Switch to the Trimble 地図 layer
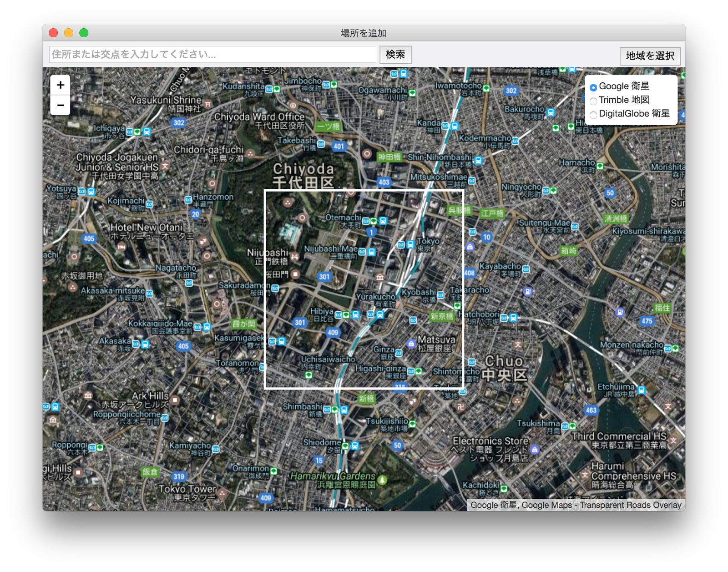This screenshot has height=572, width=728. coord(593,101)
